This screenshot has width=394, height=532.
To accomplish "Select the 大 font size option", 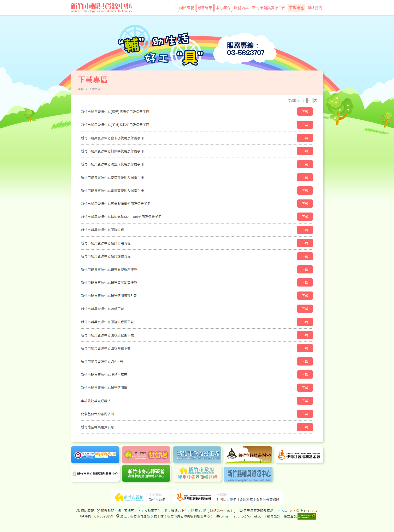I will 315,101.
